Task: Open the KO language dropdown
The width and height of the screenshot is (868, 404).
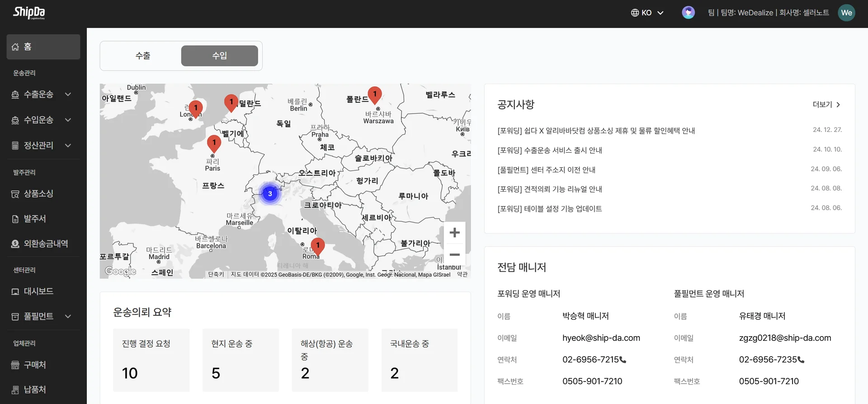Action: pos(647,13)
